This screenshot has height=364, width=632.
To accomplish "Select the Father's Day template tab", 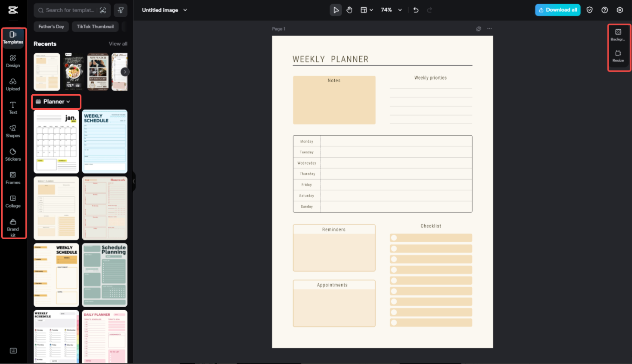I will tap(51, 26).
